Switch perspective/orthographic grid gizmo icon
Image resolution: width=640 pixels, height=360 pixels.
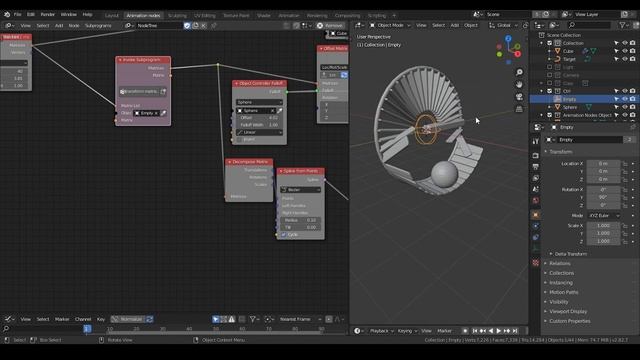(x=519, y=109)
